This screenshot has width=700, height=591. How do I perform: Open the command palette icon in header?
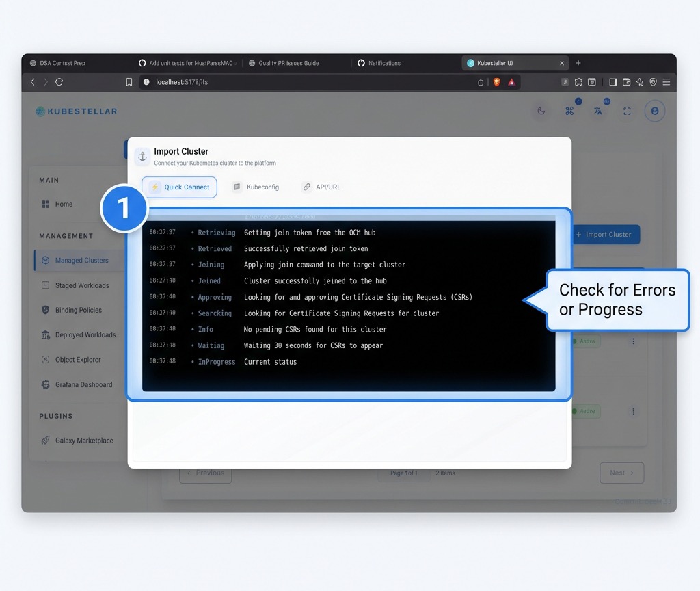click(569, 111)
